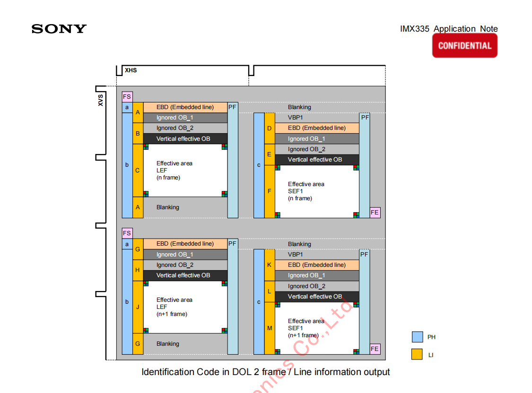Click the pink FS box in upper frame
The height and width of the screenshot is (393, 532).
point(127,97)
